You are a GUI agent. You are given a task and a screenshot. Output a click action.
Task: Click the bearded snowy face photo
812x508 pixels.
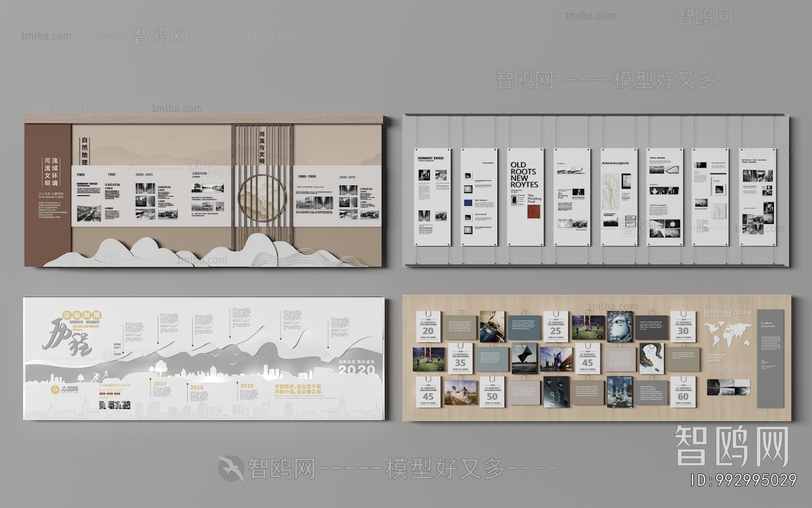pyautogui.click(x=620, y=326)
